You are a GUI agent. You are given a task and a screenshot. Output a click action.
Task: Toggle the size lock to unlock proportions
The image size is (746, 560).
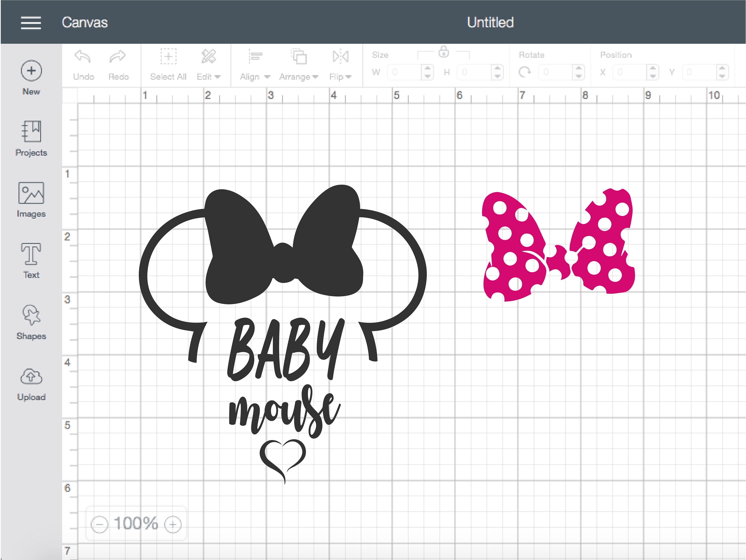[x=444, y=53]
